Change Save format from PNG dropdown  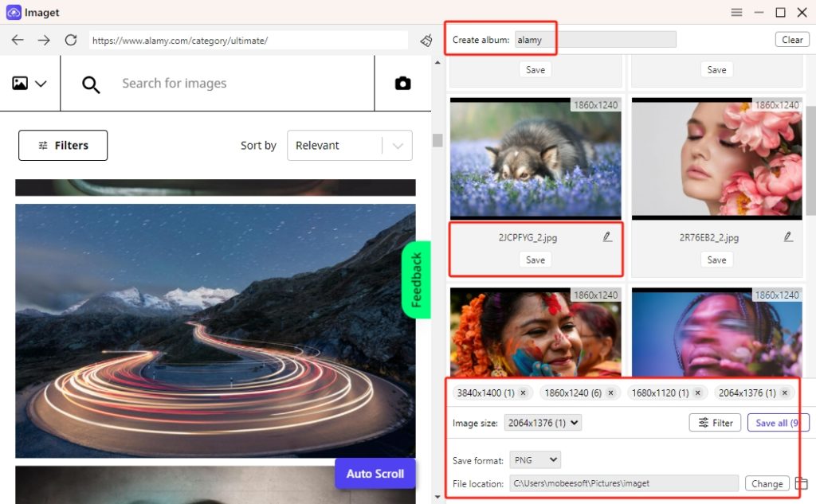(x=535, y=459)
